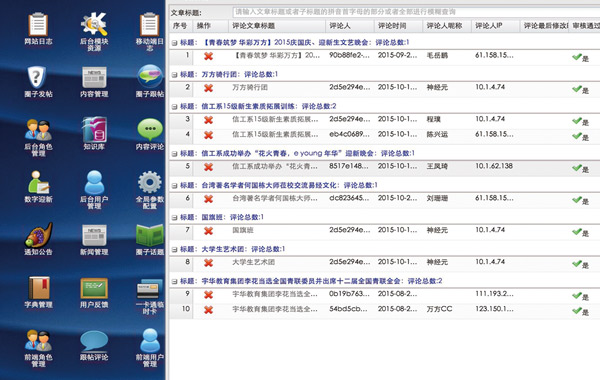Delete comment row 4 with red X

(x=208, y=135)
